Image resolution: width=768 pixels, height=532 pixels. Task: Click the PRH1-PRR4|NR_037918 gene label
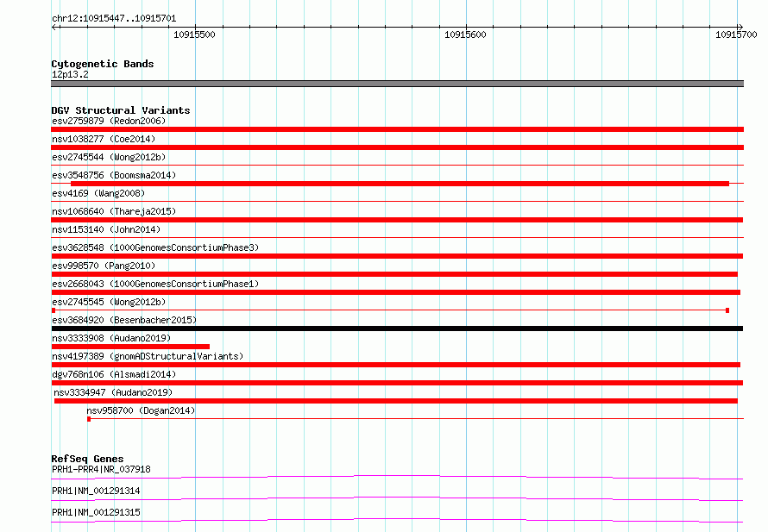[x=101, y=469]
